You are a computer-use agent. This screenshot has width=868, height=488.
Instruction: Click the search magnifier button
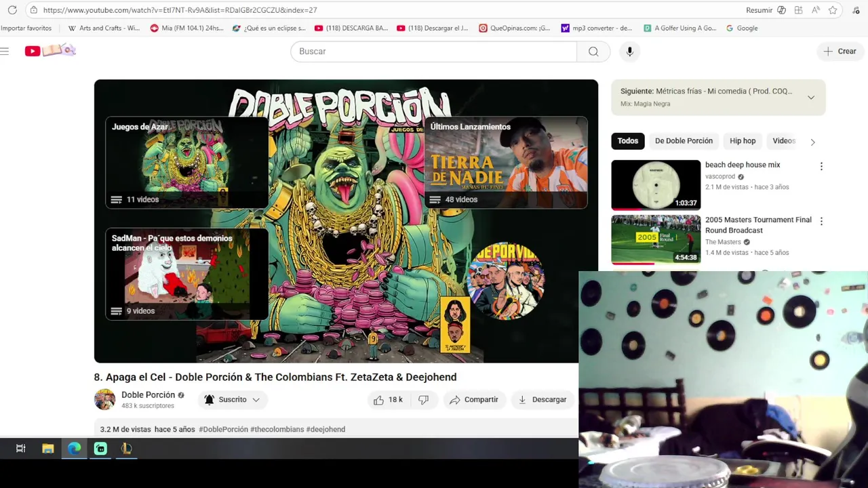[x=593, y=52]
